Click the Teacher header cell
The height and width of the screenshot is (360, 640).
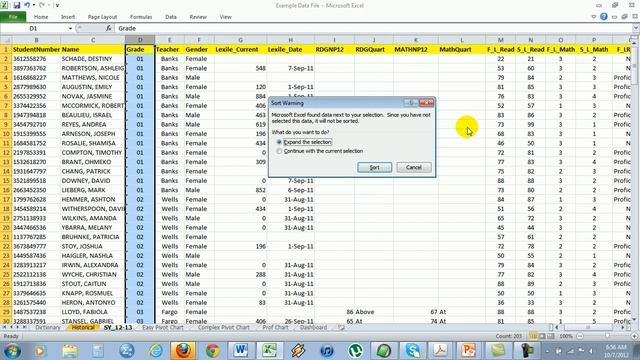(x=169, y=49)
